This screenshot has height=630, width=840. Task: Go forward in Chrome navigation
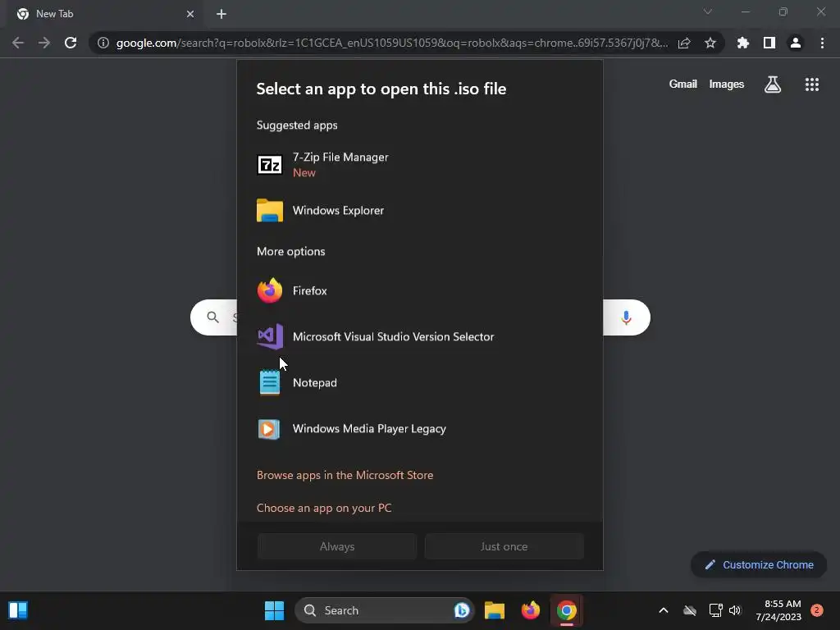pyautogui.click(x=44, y=43)
